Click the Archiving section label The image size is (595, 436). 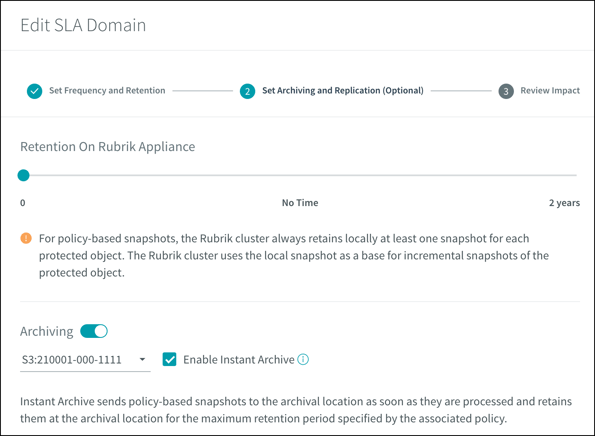[47, 331]
